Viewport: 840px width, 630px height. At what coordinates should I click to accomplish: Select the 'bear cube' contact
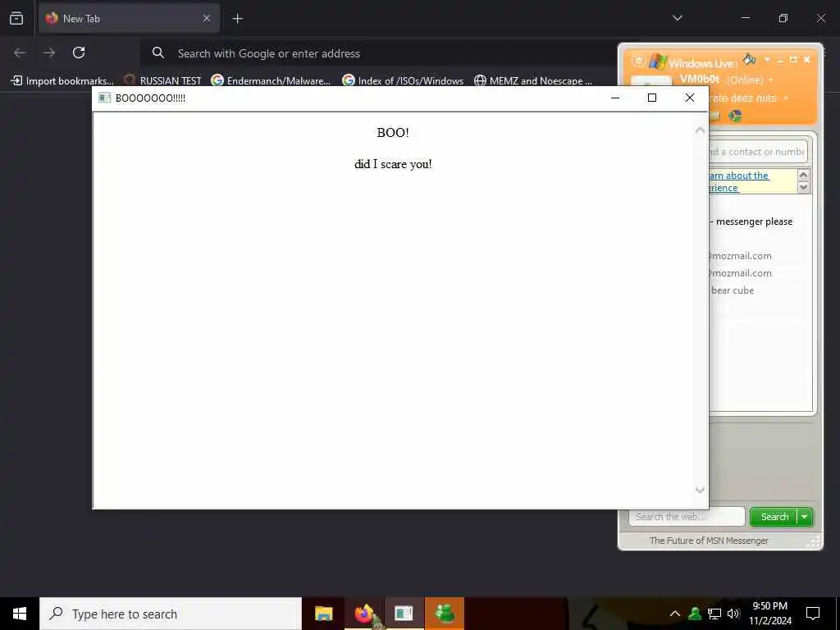pos(733,290)
